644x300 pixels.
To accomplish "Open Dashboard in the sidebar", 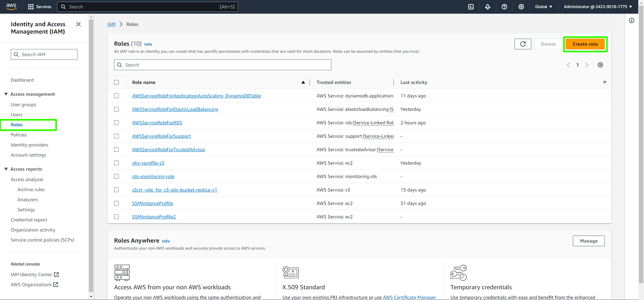I will [x=22, y=80].
